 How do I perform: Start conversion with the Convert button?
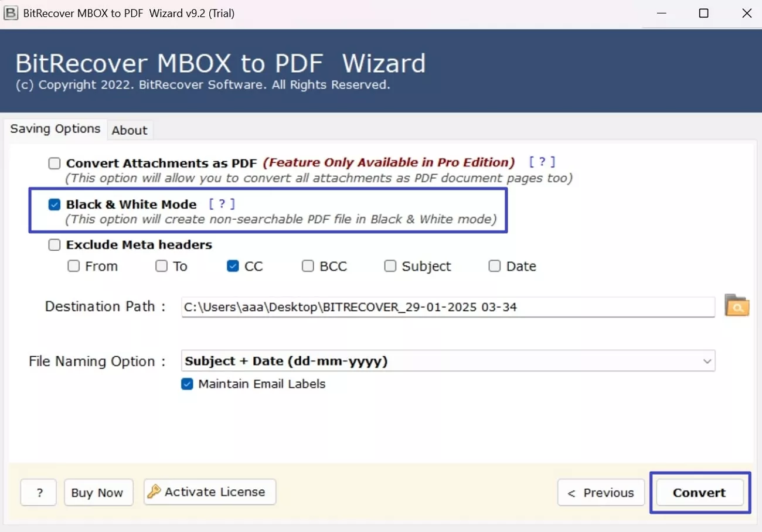point(700,492)
